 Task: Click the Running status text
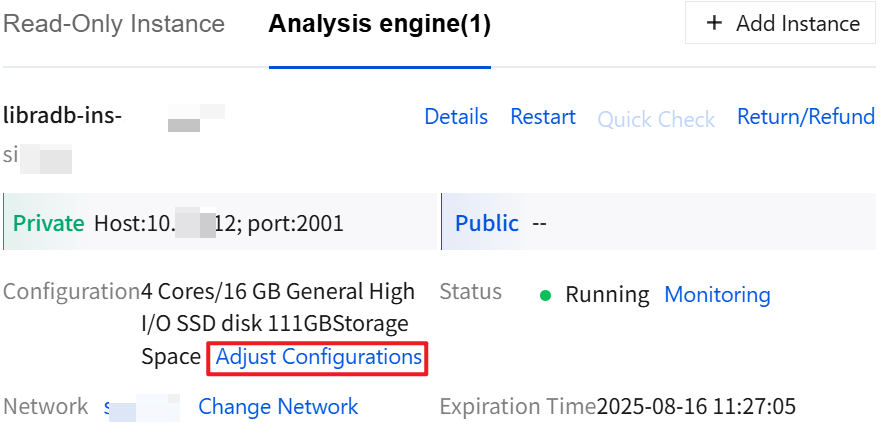607,295
